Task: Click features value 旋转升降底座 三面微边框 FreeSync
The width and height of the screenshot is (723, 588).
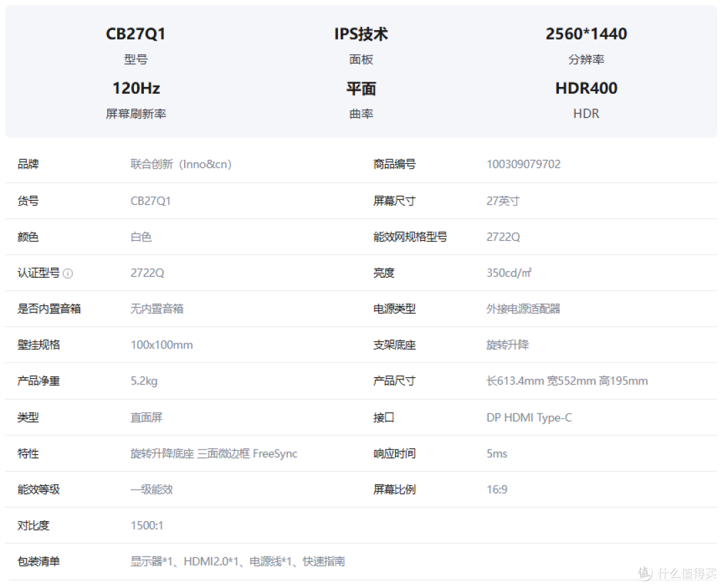Action: 214,454
